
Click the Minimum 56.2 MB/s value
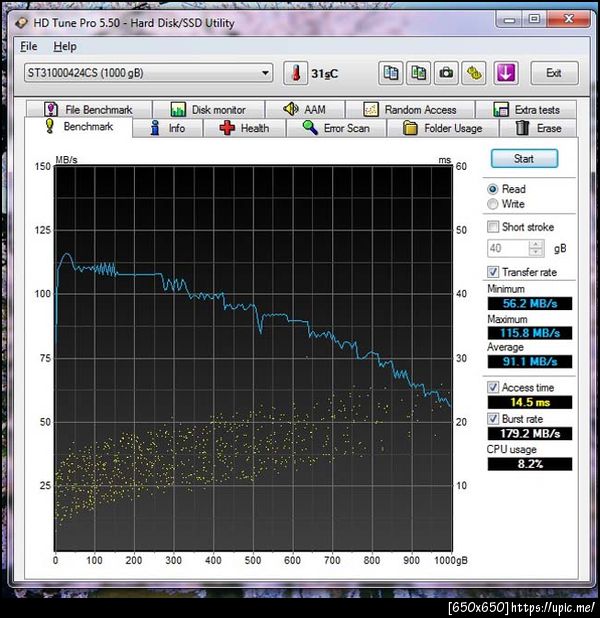click(530, 303)
